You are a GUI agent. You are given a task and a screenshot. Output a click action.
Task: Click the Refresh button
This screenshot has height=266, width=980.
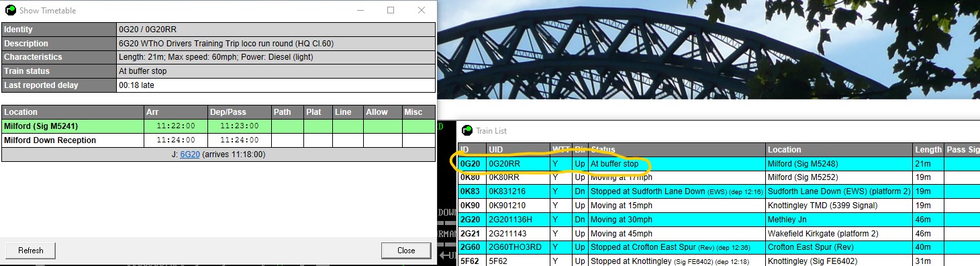coord(31,251)
